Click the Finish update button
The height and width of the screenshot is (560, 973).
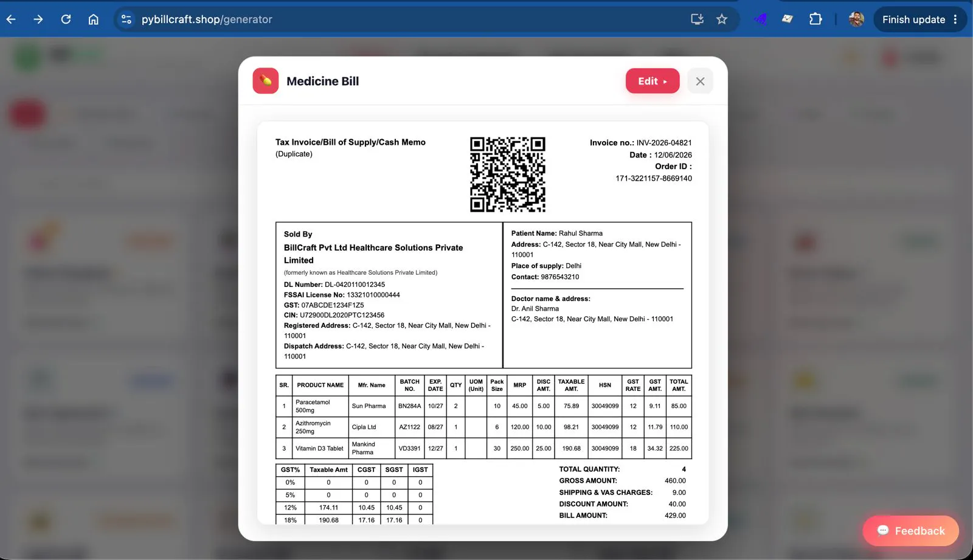(x=913, y=19)
